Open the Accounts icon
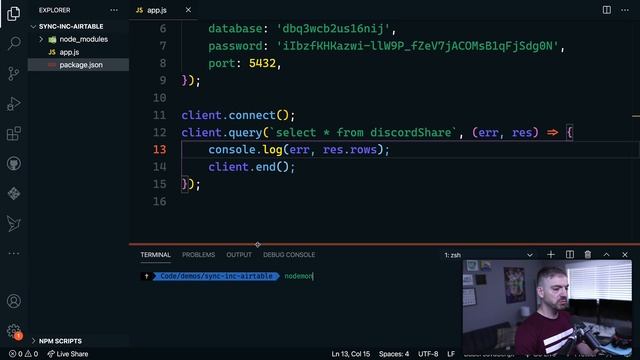 (14, 301)
